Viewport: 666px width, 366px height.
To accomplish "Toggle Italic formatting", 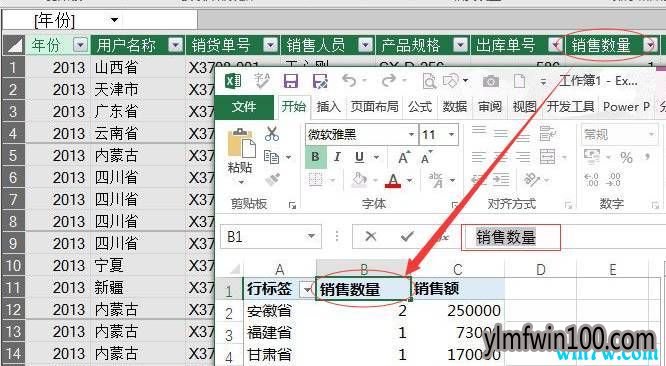I will point(337,157).
